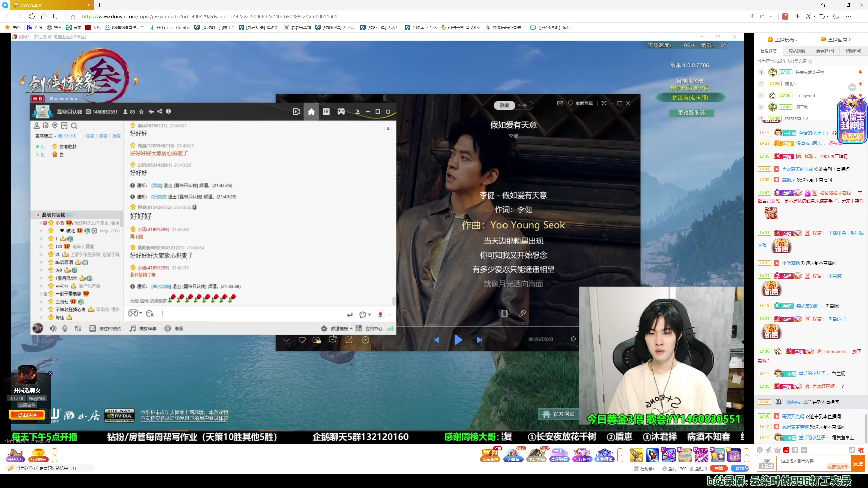The width and height of the screenshot is (868, 488).
Task: Adjust music player volume speaker icon
Action: [x=573, y=339]
